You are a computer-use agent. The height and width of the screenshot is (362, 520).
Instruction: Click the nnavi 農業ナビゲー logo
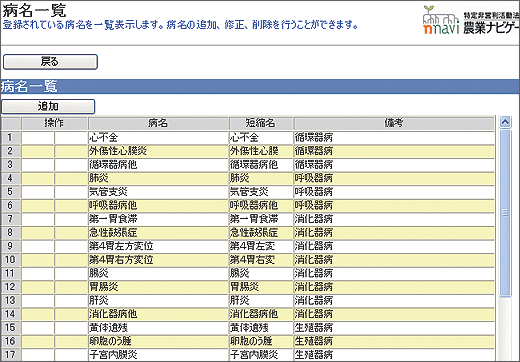coord(471,20)
